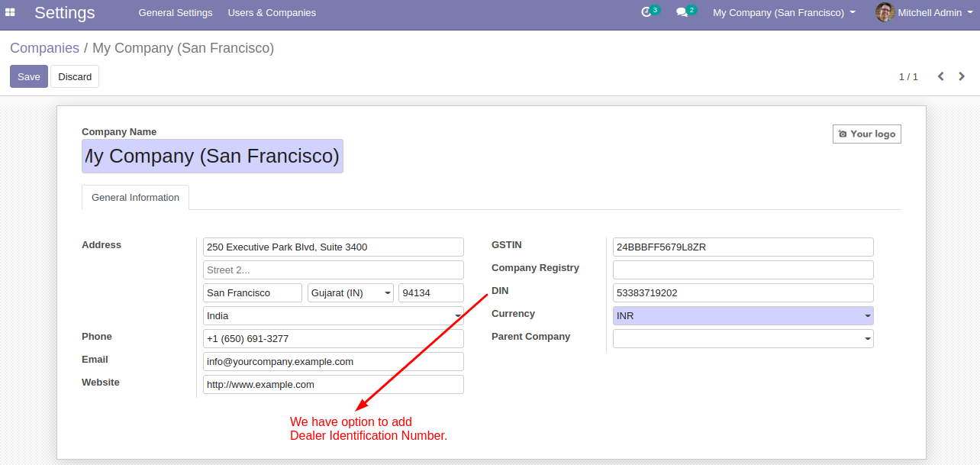Navigate back with the left pager arrow
980x465 pixels.
tap(940, 76)
